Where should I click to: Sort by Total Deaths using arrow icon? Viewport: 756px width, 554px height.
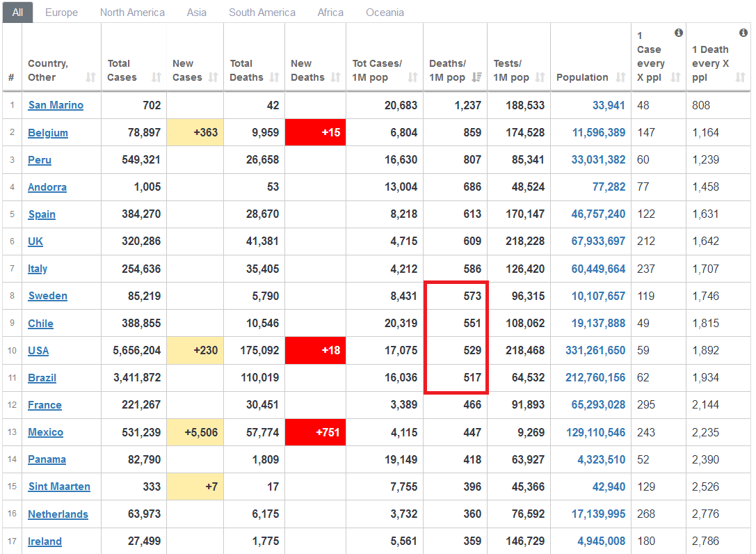275,77
